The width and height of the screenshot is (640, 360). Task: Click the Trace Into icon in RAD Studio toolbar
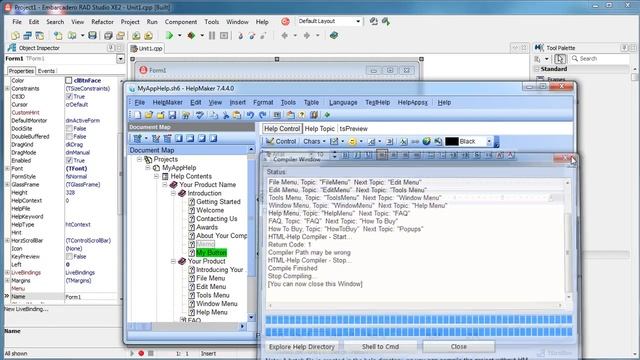240,36
